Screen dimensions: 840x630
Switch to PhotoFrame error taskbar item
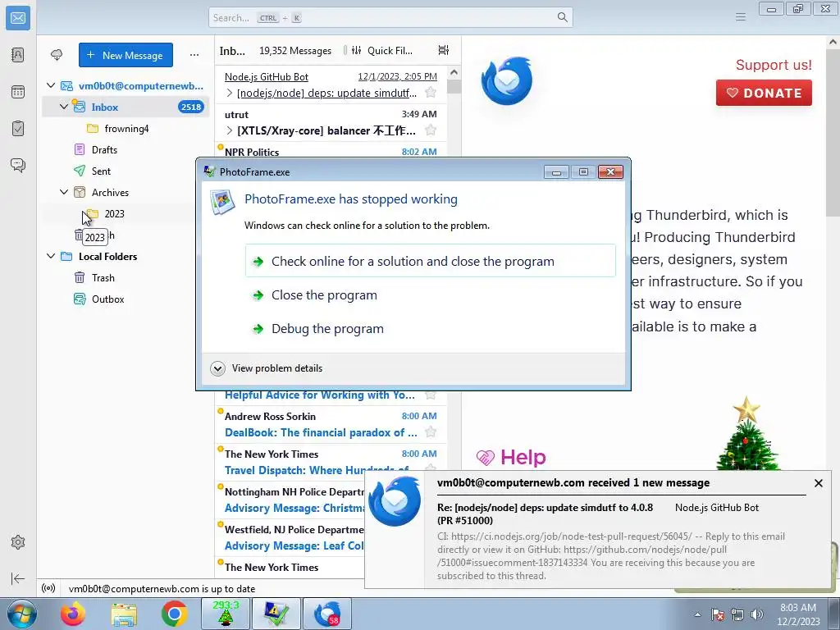pyautogui.click(x=276, y=614)
